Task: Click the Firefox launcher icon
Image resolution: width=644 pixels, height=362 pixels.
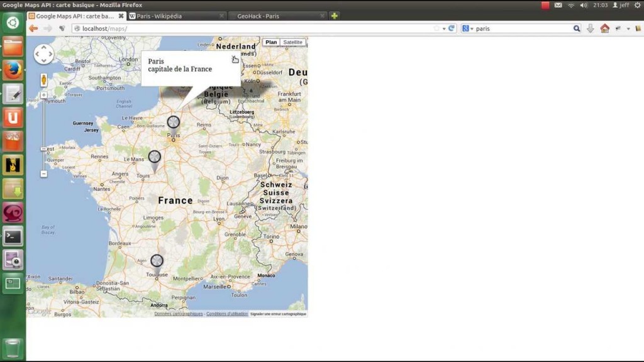Action: pos(13,70)
